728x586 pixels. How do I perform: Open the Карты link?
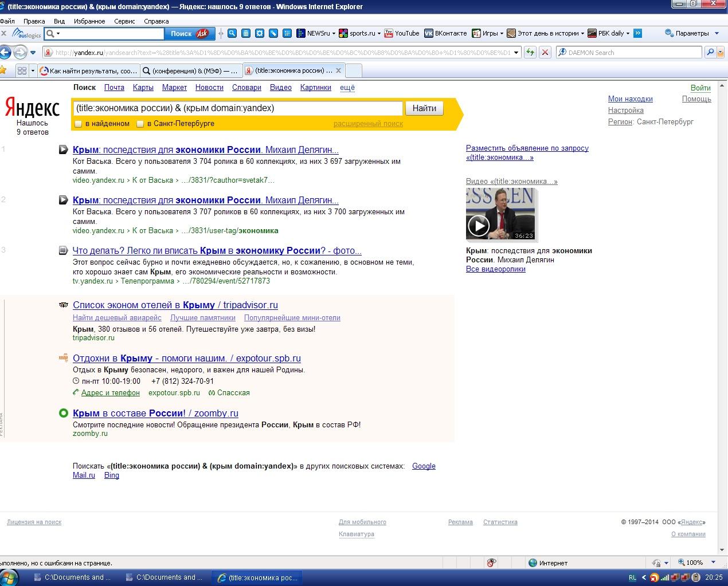(x=143, y=88)
